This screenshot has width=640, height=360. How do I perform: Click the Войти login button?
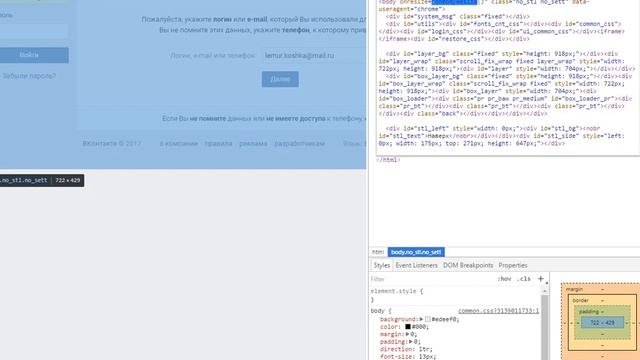29,55
